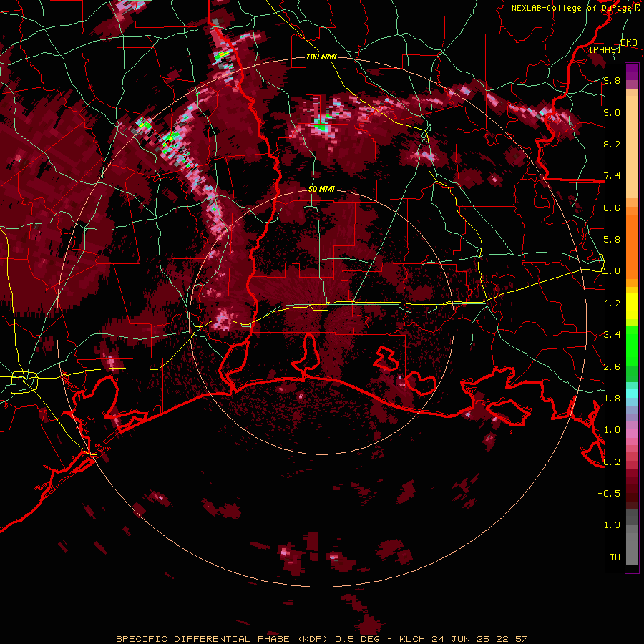This screenshot has height=644, width=644.
Task: Click the 6.6 scale value
Action: tap(612, 208)
